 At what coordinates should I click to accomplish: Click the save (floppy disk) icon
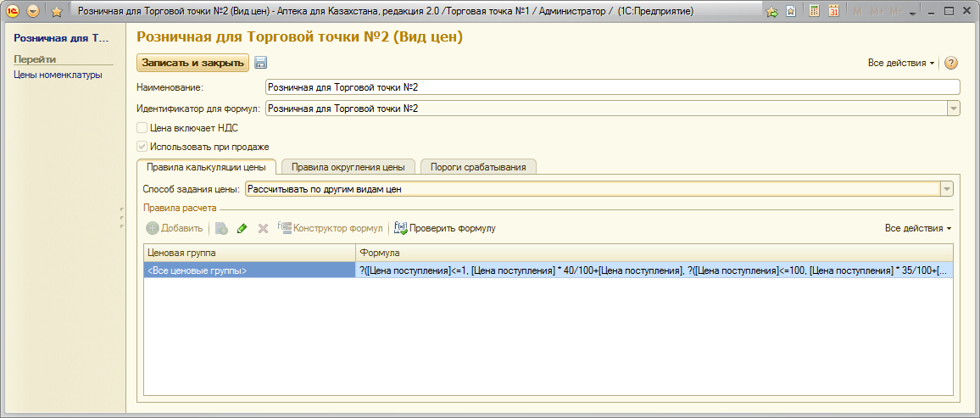pos(261,63)
